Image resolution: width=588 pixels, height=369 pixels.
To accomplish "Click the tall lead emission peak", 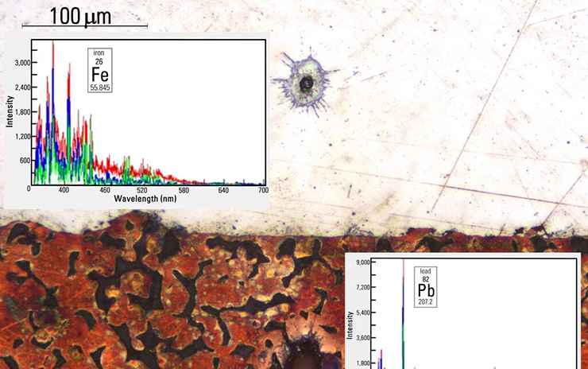I will click(404, 313).
